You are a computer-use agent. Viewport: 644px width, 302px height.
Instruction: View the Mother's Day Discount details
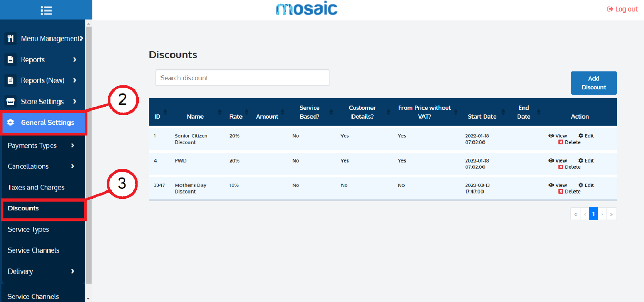click(558, 185)
